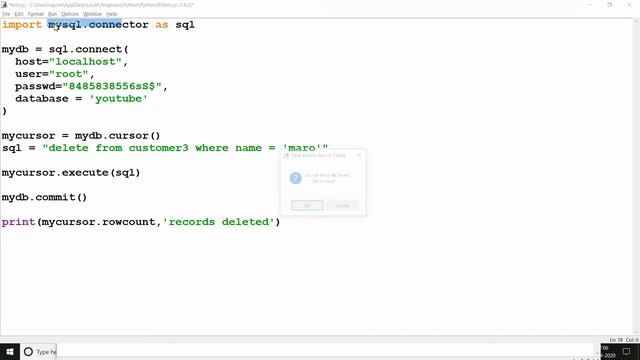This screenshot has height=360, width=640.
Task: Open the Action Center notification icon
Action: (627, 351)
